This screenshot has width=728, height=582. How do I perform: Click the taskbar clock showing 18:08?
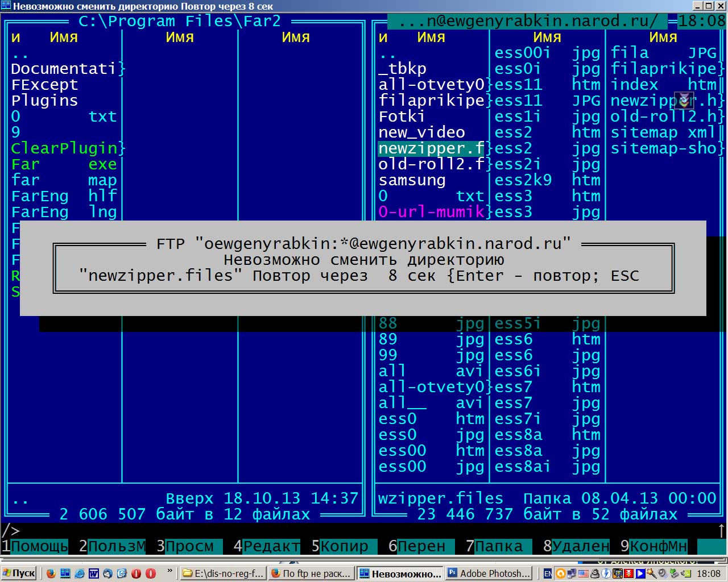coord(709,573)
